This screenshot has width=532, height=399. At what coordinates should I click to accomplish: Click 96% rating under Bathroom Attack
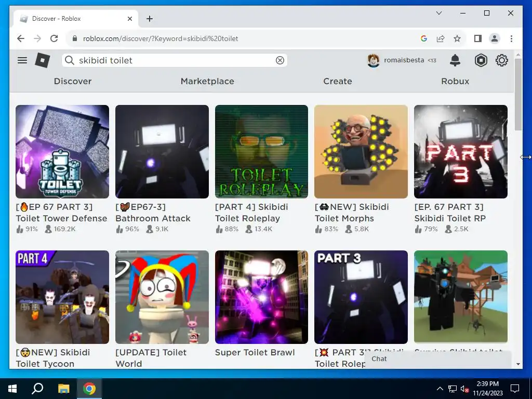[132, 229]
